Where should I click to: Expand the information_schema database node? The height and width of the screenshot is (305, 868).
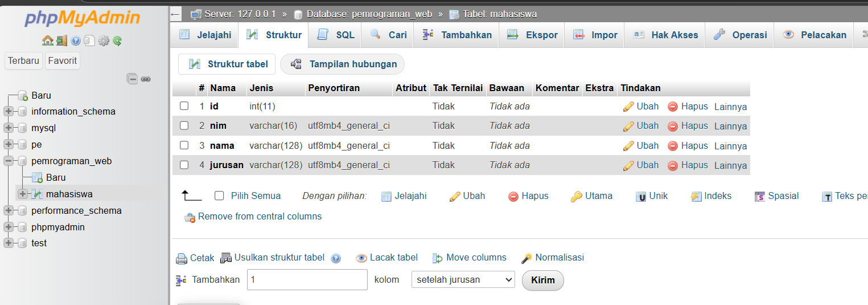click(x=9, y=112)
